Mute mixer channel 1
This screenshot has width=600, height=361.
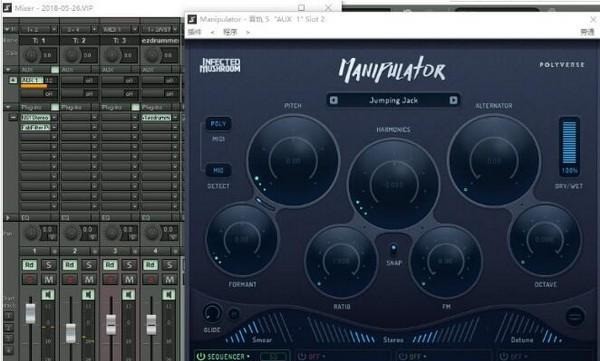49,279
